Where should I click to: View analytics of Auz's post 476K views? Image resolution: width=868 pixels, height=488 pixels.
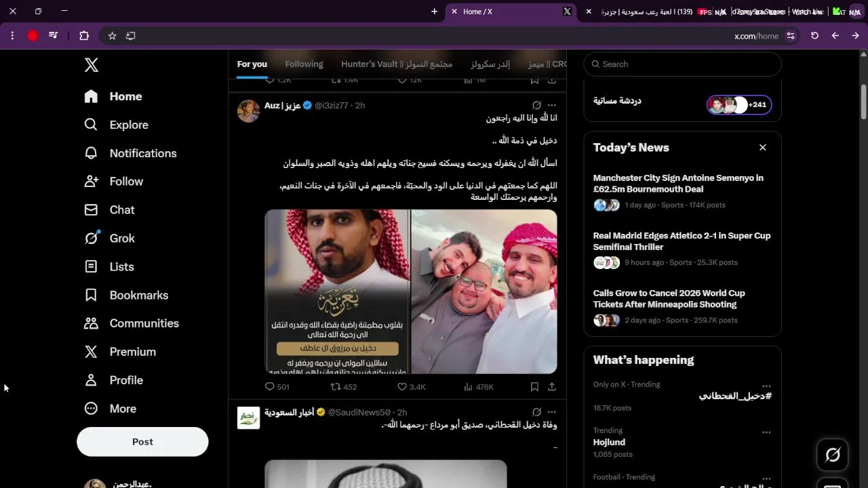click(478, 387)
